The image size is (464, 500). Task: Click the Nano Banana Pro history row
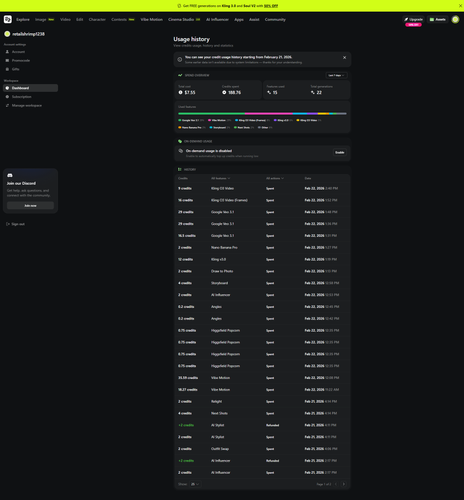tap(262, 248)
